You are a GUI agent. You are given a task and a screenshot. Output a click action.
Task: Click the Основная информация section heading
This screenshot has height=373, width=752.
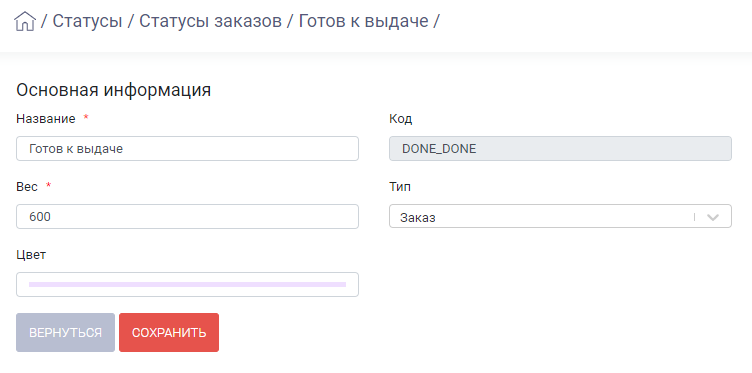(x=114, y=90)
